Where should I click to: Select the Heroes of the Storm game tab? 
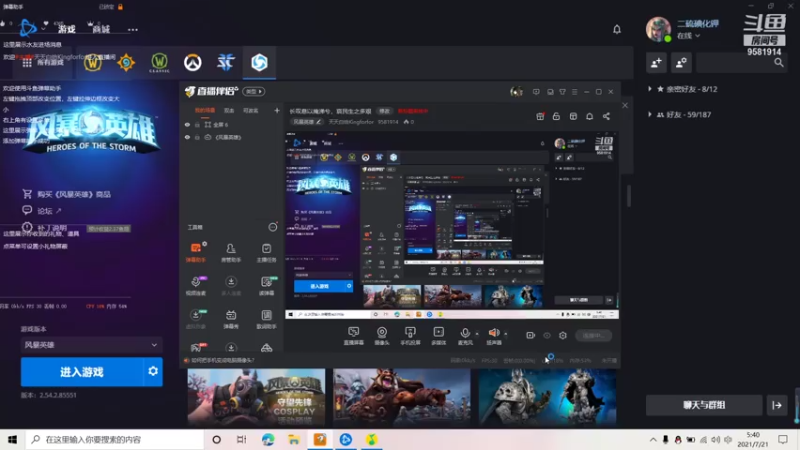tap(259, 62)
